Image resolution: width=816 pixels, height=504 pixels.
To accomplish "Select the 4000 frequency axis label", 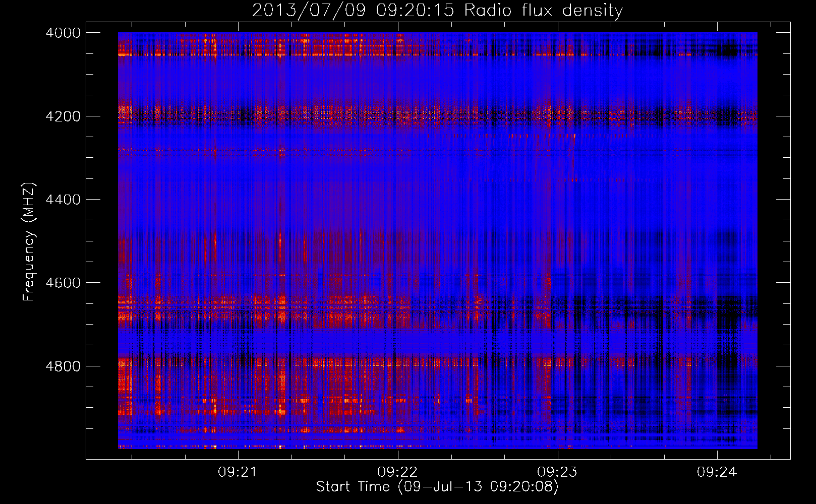I will pyautogui.click(x=63, y=33).
